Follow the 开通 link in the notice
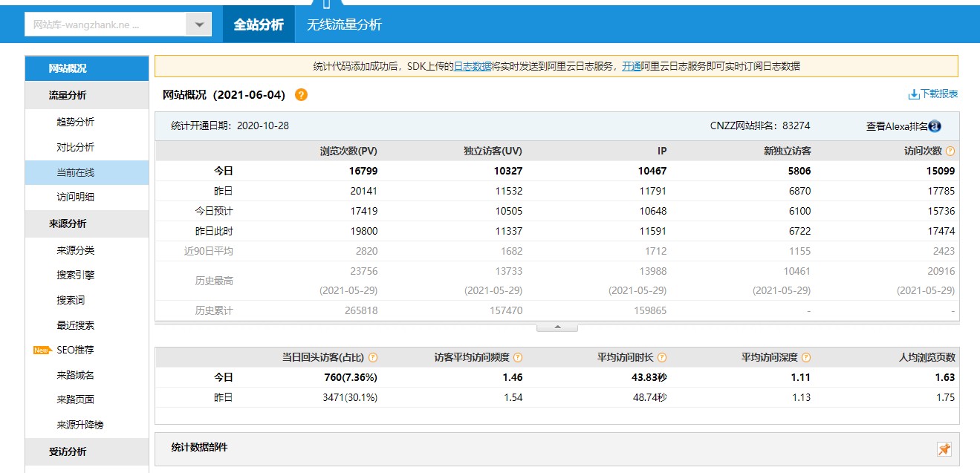Viewport: 980px width, 473px height. coord(632,66)
